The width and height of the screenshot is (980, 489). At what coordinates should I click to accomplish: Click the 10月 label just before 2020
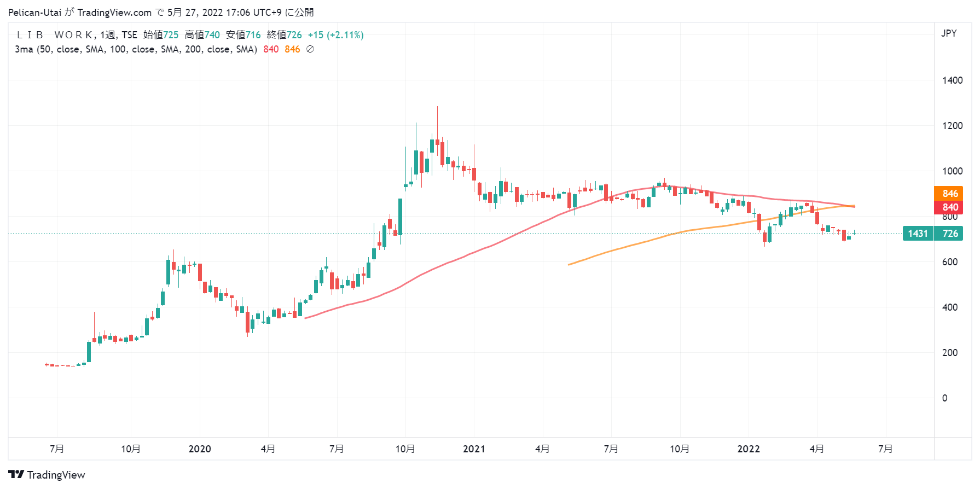[x=131, y=449]
